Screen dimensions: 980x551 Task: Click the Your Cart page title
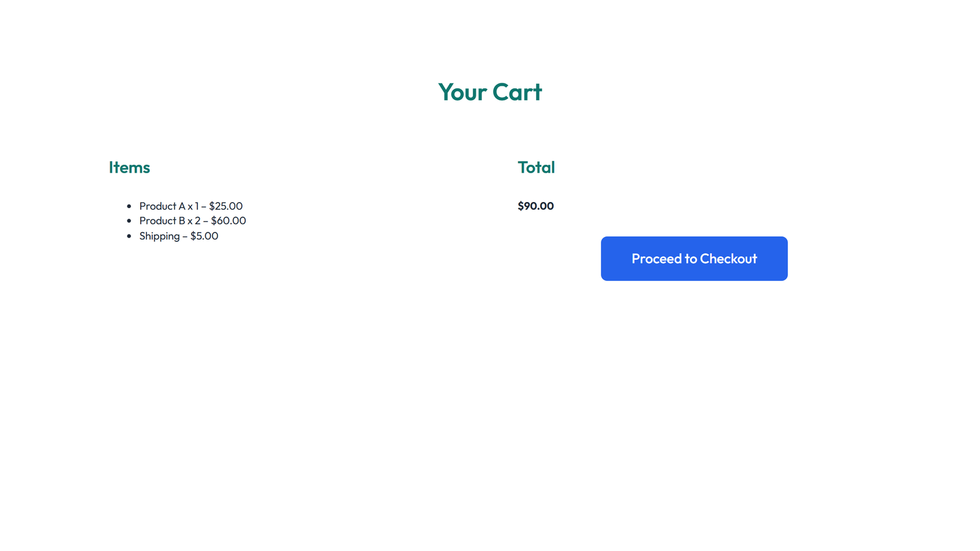coord(490,92)
